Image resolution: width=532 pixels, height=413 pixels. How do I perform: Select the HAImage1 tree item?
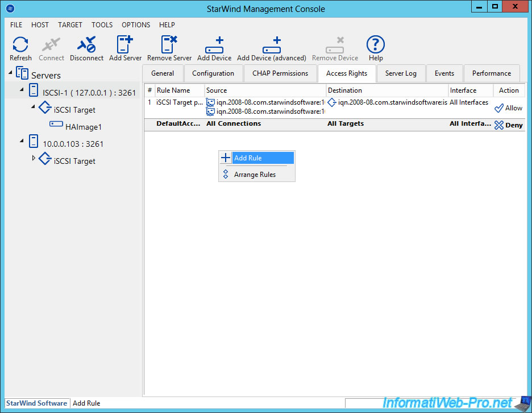pyautogui.click(x=84, y=127)
